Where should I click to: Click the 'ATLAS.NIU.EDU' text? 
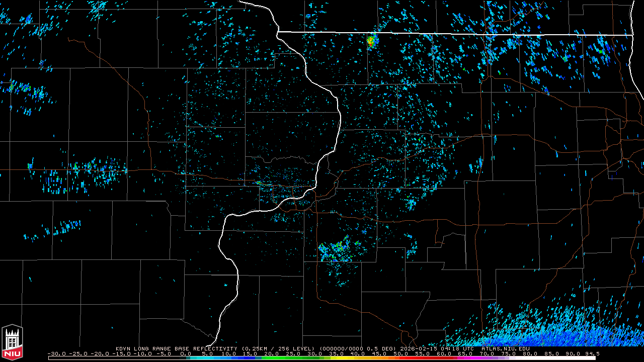pyautogui.click(x=505, y=348)
